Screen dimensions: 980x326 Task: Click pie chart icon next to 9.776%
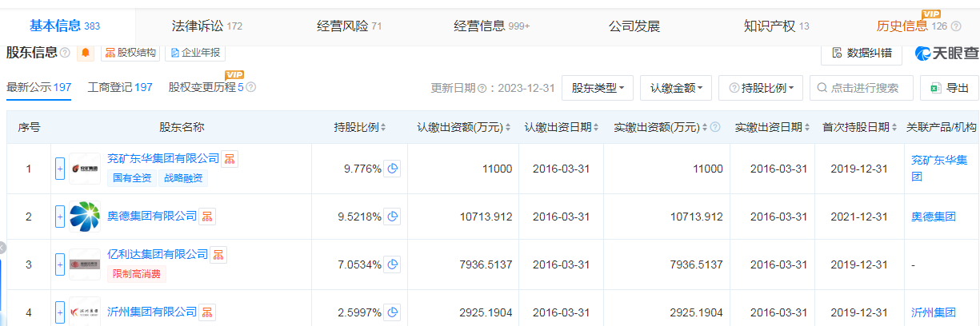pos(392,169)
